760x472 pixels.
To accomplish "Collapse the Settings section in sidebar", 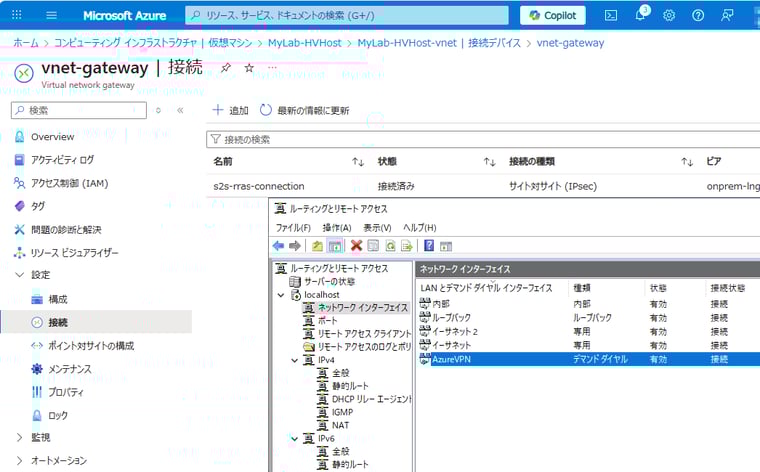I will (x=20, y=275).
